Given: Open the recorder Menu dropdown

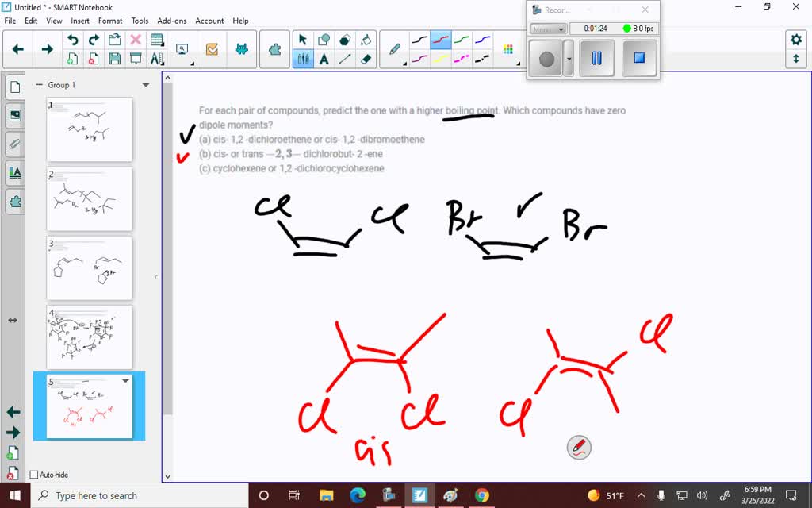Looking at the screenshot, I should click(x=547, y=29).
